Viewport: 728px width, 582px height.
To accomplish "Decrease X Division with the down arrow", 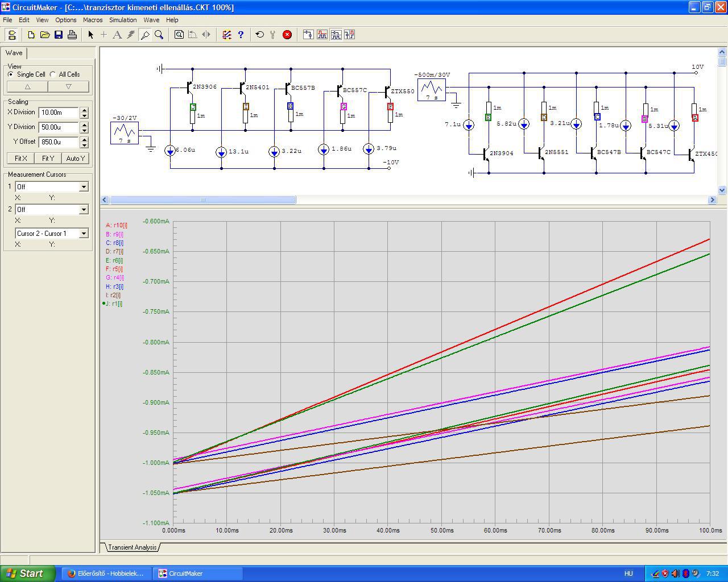I will pos(84,115).
